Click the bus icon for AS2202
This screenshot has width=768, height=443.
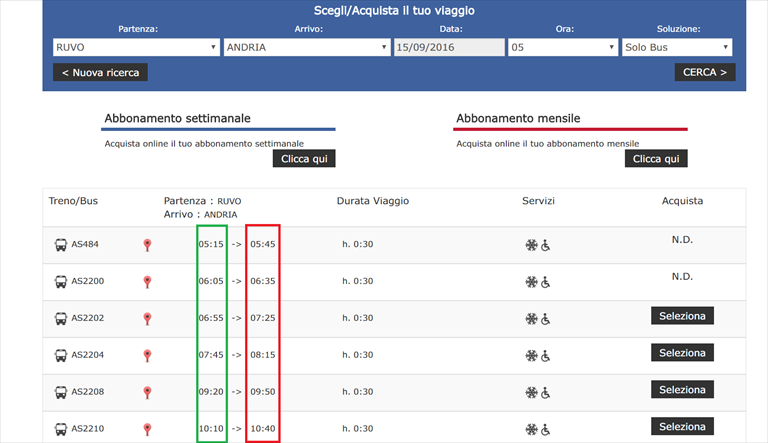point(61,318)
